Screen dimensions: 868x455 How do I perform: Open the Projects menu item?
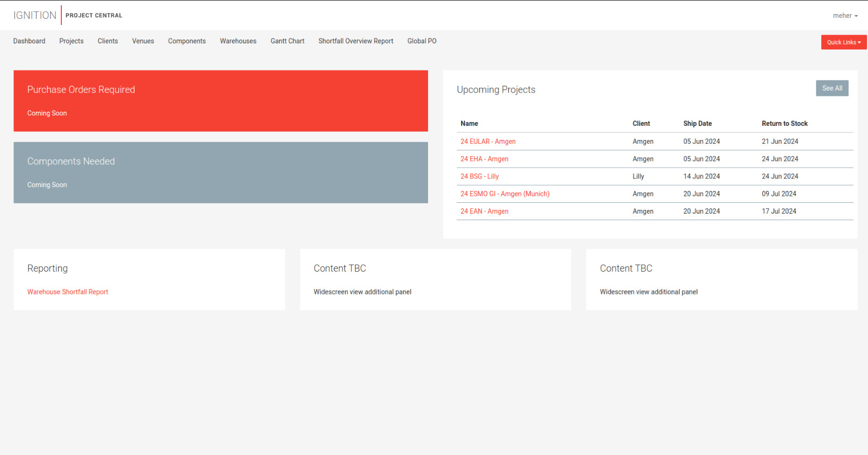pos(71,41)
